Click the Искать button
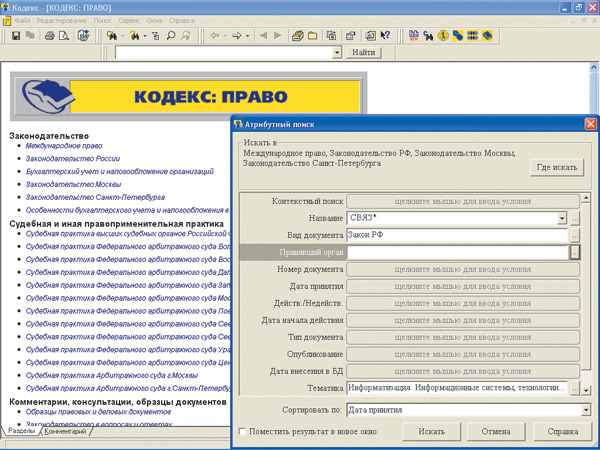Screen dimensions: 600x450 431,432
